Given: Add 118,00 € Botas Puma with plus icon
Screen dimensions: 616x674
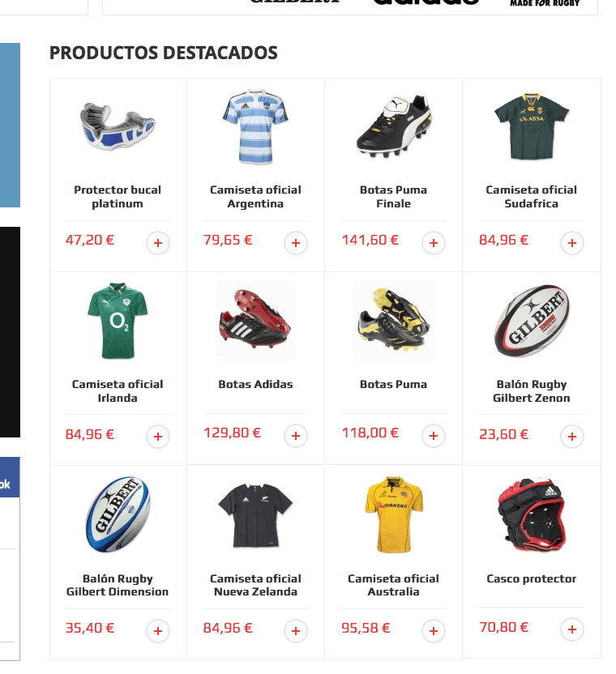Looking at the screenshot, I should tap(433, 436).
